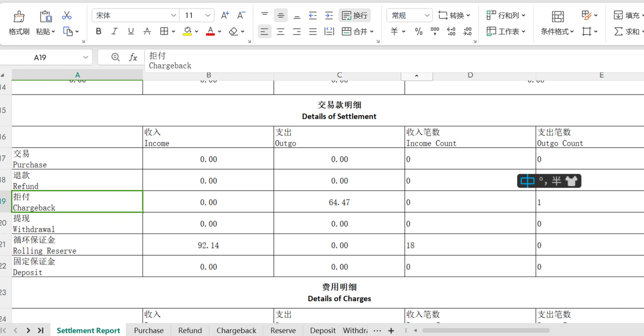
Task: Toggle italic formatting
Action: tap(114, 31)
